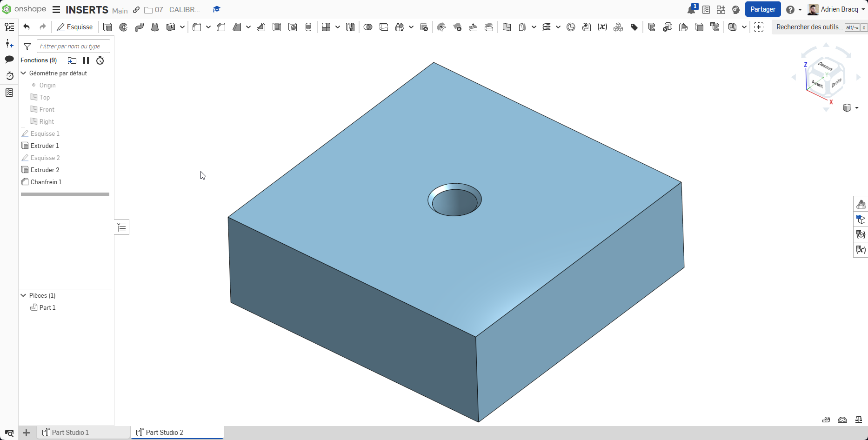The image size is (868, 440).
Task: Select the Revolve tool
Action: [123, 27]
